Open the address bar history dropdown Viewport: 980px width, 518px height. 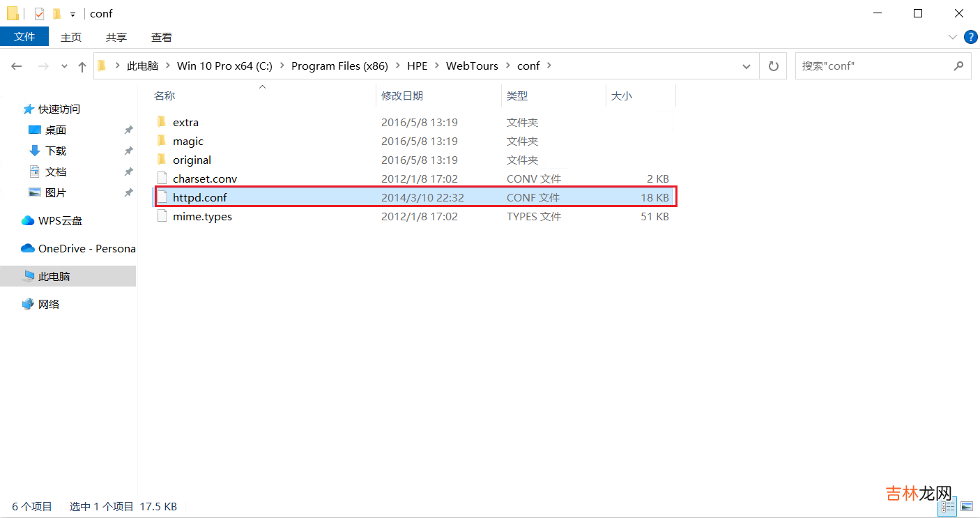(747, 66)
